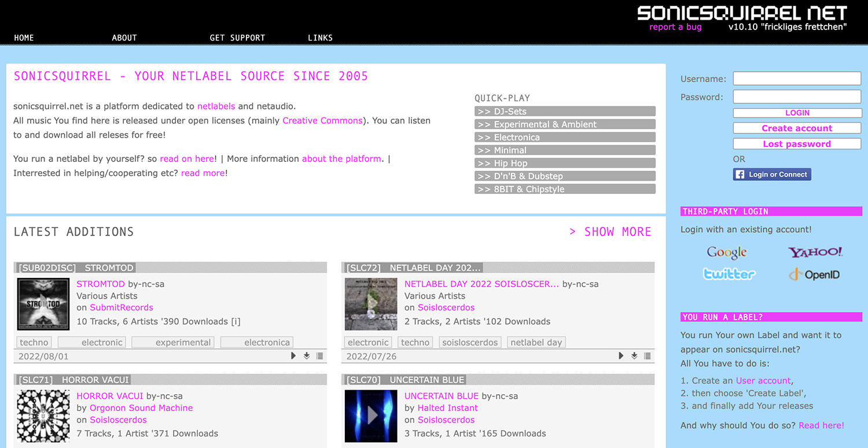868x448 pixels.
Task: Log in with the Google logo
Action: [727, 252]
